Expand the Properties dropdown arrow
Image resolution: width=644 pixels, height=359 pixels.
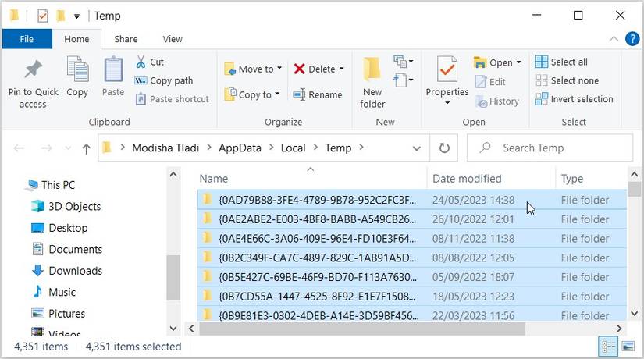tap(447, 103)
